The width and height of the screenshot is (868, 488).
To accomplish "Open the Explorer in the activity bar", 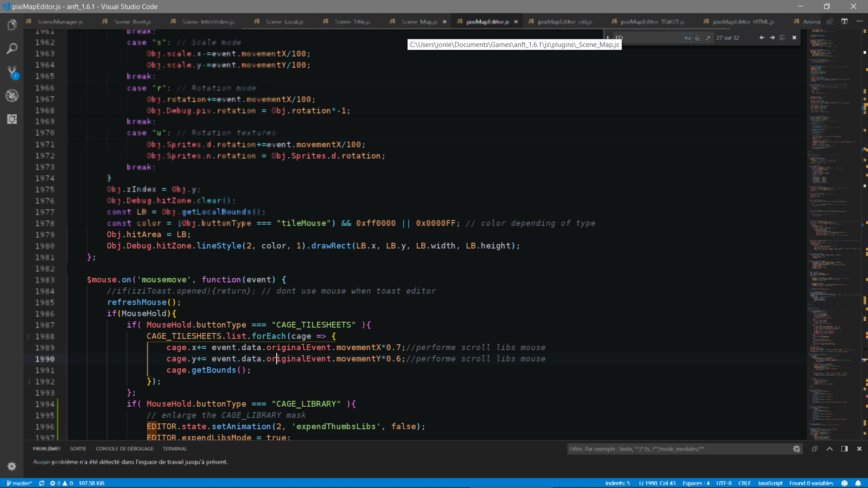I will click(12, 26).
